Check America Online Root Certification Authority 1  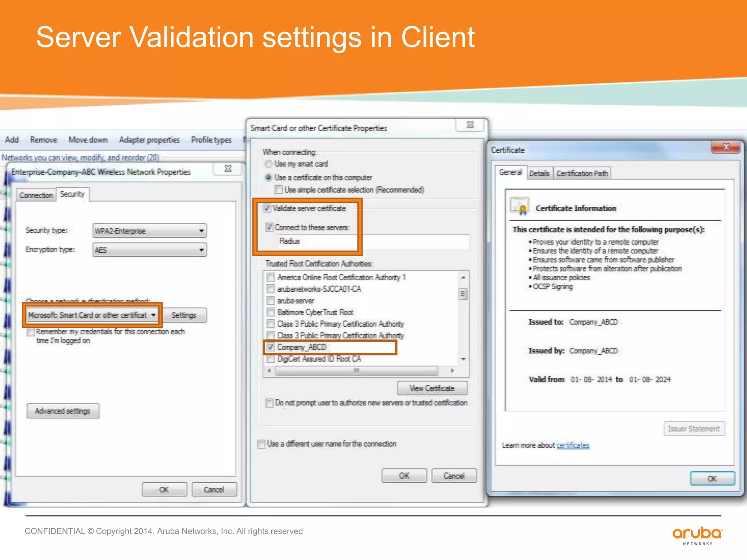pyautogui.click(x=271, y=277)
